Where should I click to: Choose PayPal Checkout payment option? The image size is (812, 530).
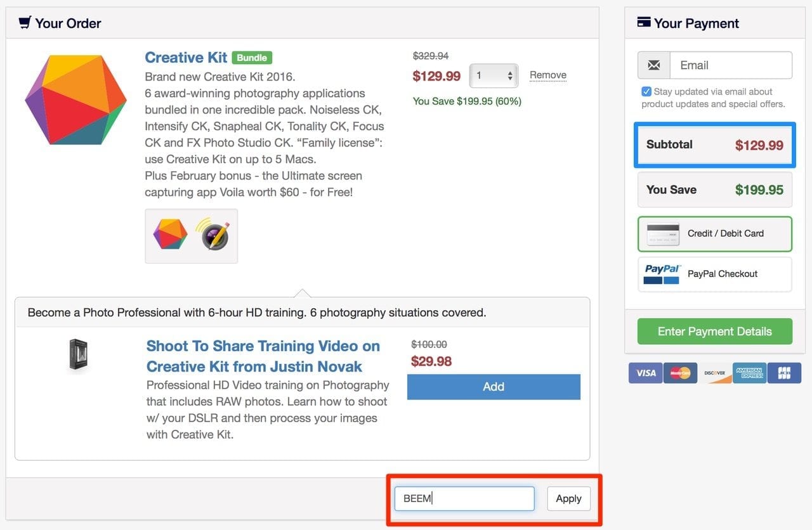715,275
